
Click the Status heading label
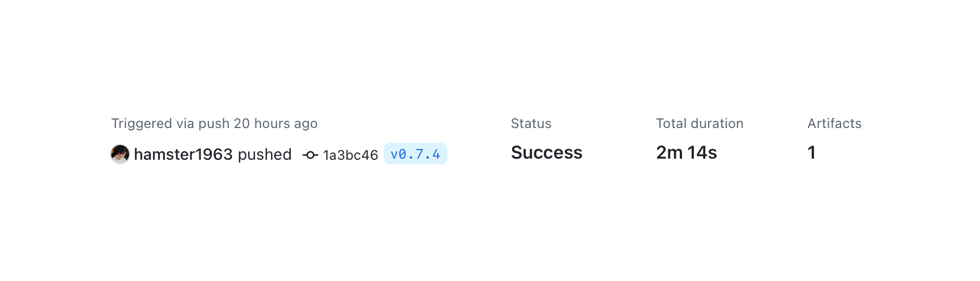pyautogui.click(x=531, y=124)
